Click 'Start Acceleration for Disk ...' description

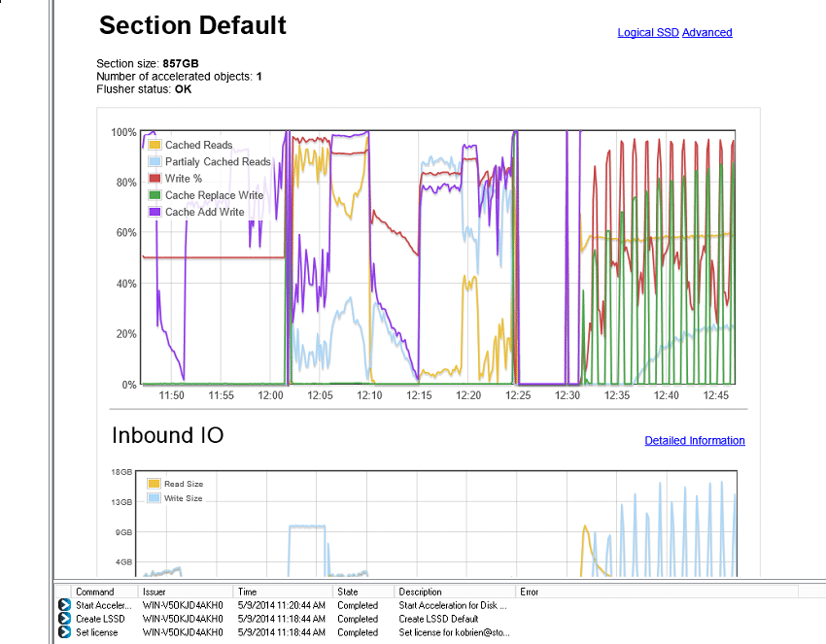[x=453, y=605]
